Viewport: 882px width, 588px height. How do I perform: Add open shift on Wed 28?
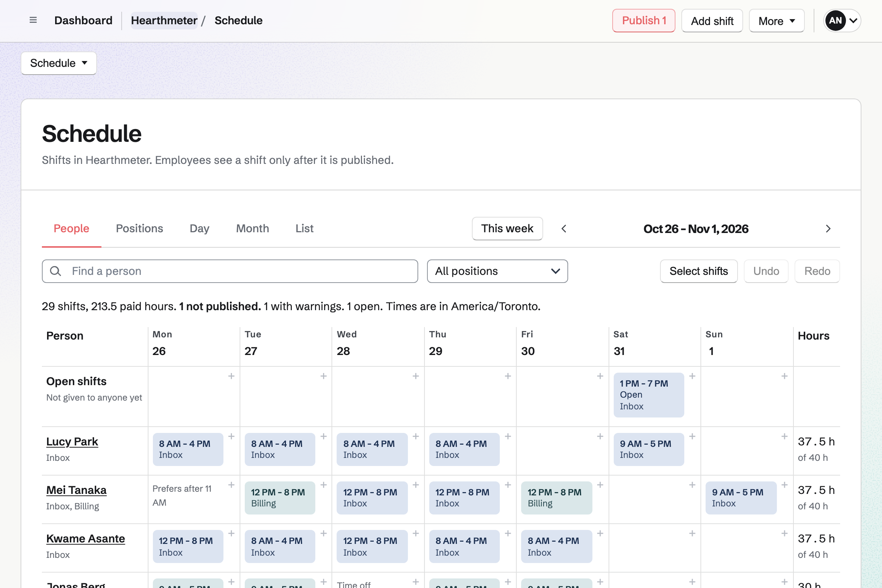click(416, 376)
